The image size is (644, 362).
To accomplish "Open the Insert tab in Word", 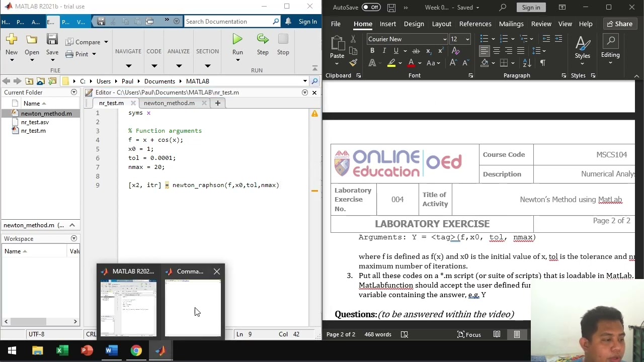I will tap(387, 24).
